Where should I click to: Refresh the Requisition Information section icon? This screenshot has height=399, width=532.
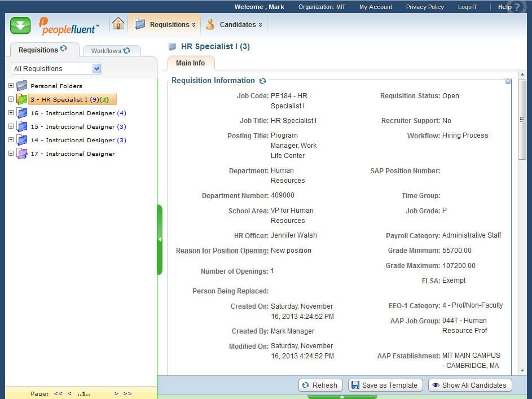click(262, 81)
